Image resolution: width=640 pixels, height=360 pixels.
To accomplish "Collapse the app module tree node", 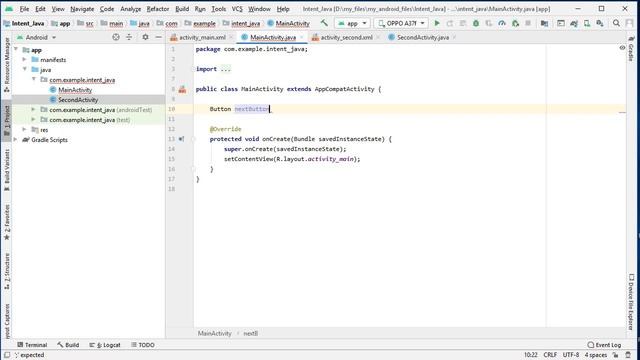I will [16, 50].
